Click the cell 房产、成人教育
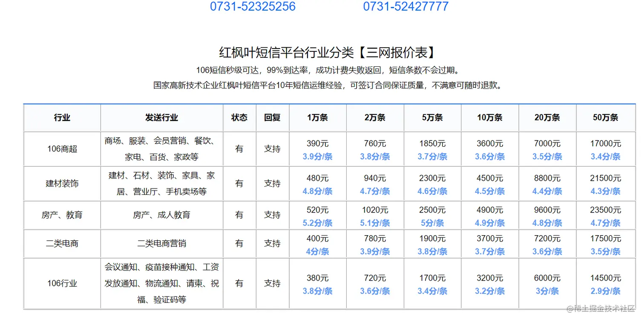The image size is (644, 322). pos(162,215)
